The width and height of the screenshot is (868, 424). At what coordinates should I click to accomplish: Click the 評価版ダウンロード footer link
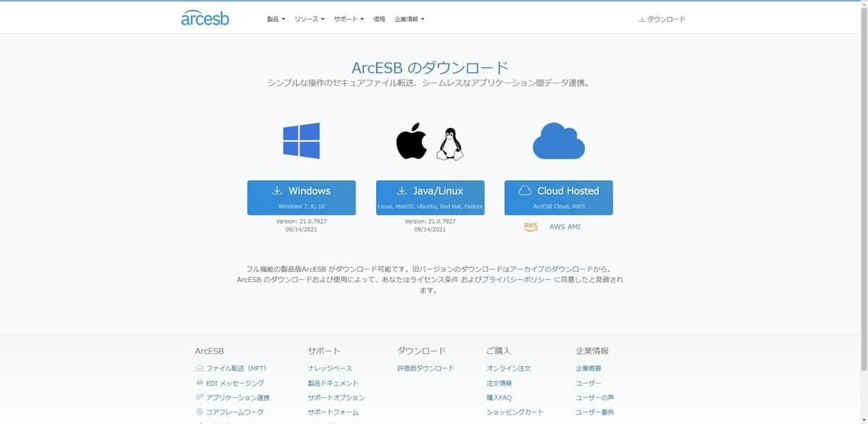(426, 368)
